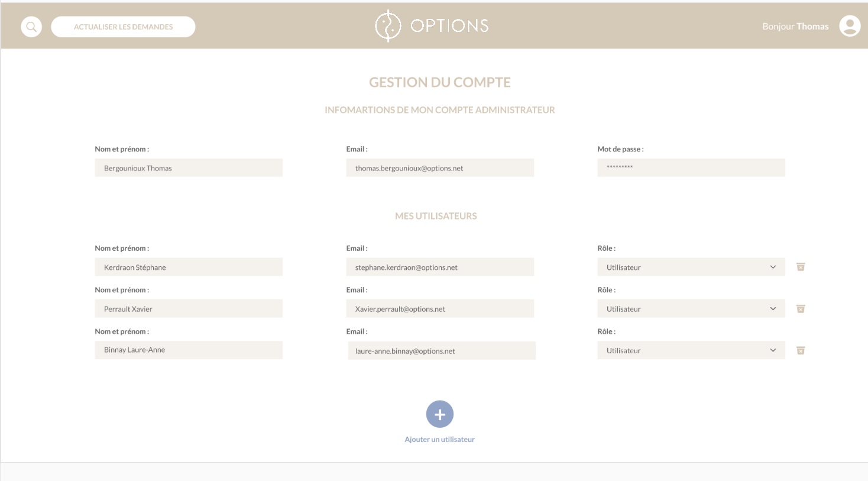Edit the administrator email field
The image size is (868, 481).
(x=440, y=168)
